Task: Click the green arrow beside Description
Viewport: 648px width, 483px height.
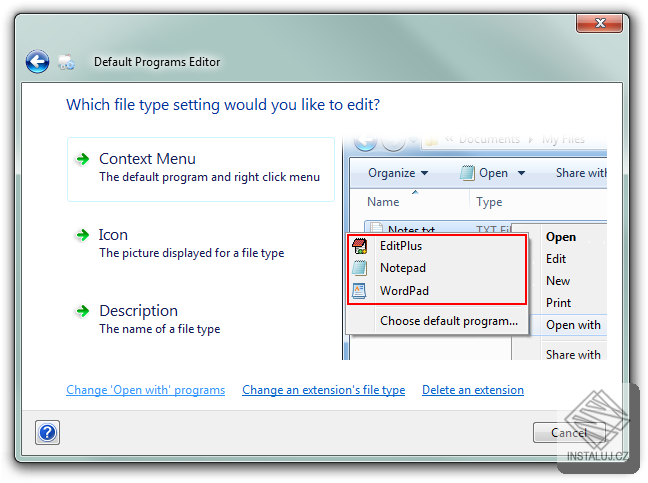Action: (x=82, y=311)
